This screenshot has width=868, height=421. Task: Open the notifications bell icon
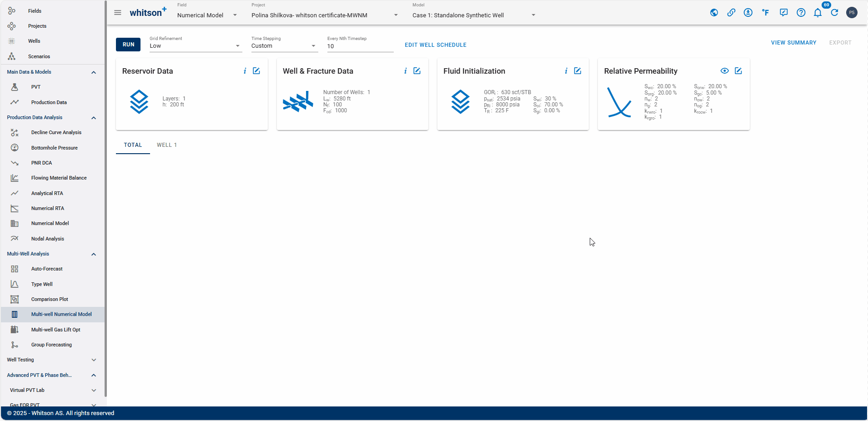(x=818, y=13)
